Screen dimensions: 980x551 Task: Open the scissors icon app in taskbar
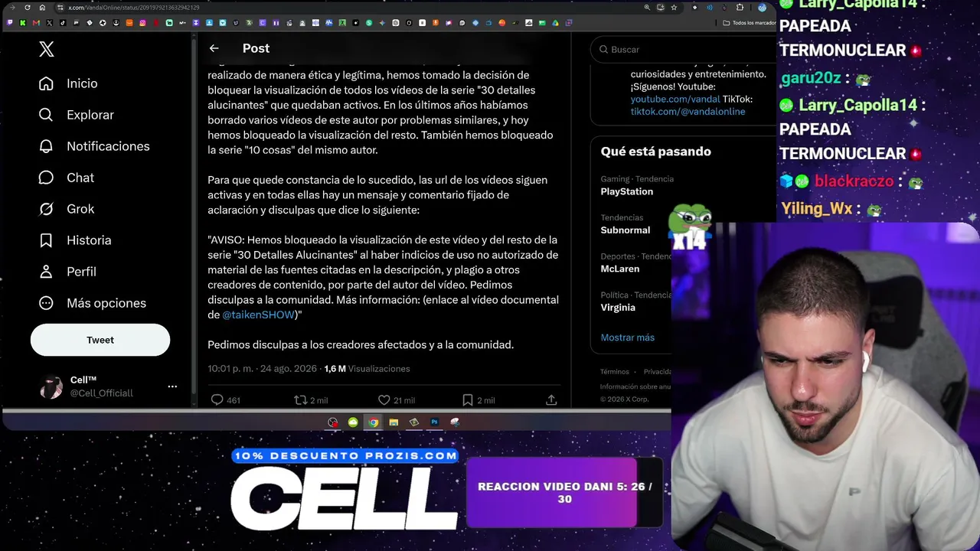[455, 422]
